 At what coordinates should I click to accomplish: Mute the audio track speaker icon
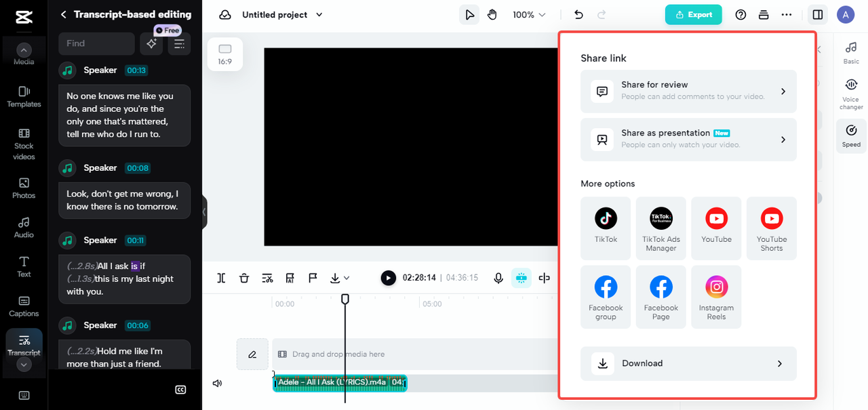217,383
